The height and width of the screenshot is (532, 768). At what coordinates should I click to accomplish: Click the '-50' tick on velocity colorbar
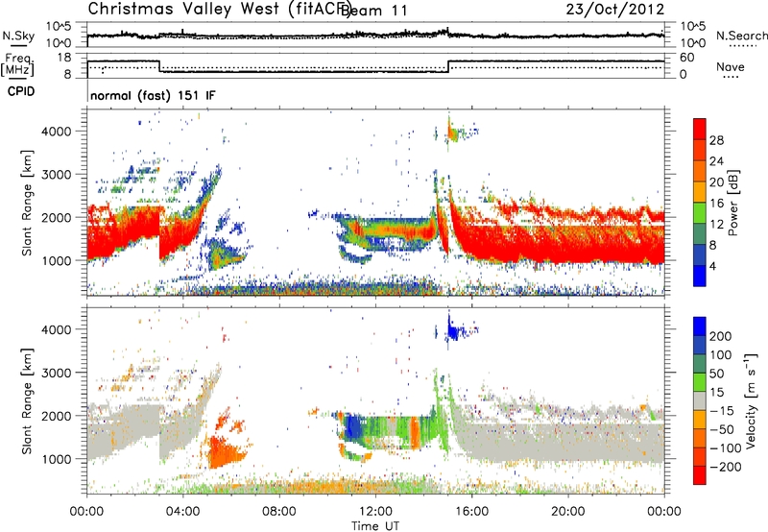(723, 429)
